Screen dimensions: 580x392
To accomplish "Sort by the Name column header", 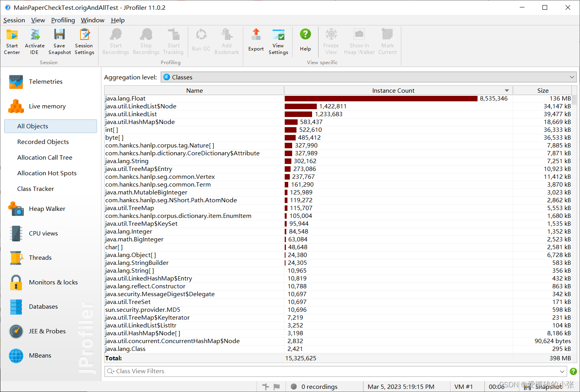I will (194, 90).
